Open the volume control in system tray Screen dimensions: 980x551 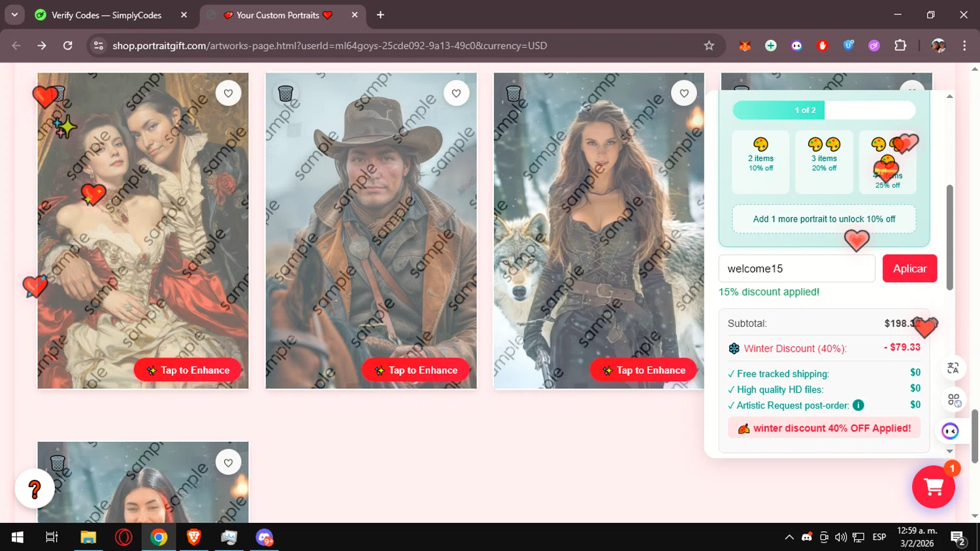[841, 537]
